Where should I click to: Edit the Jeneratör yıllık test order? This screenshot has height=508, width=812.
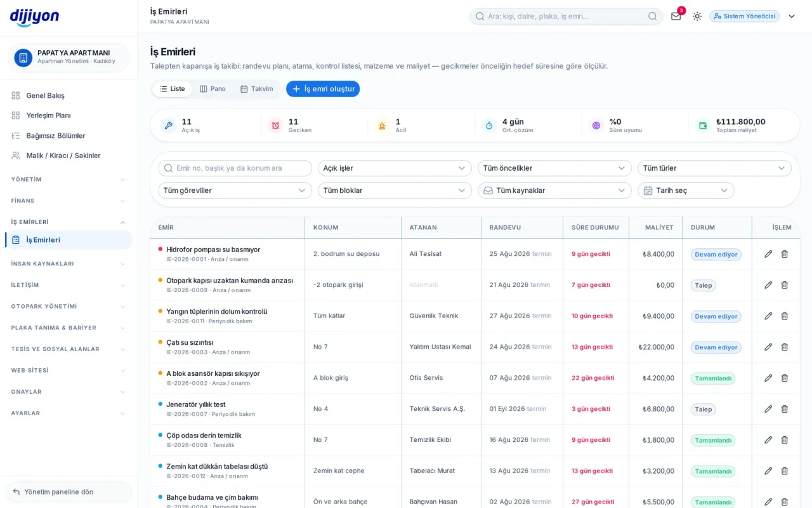768,409
